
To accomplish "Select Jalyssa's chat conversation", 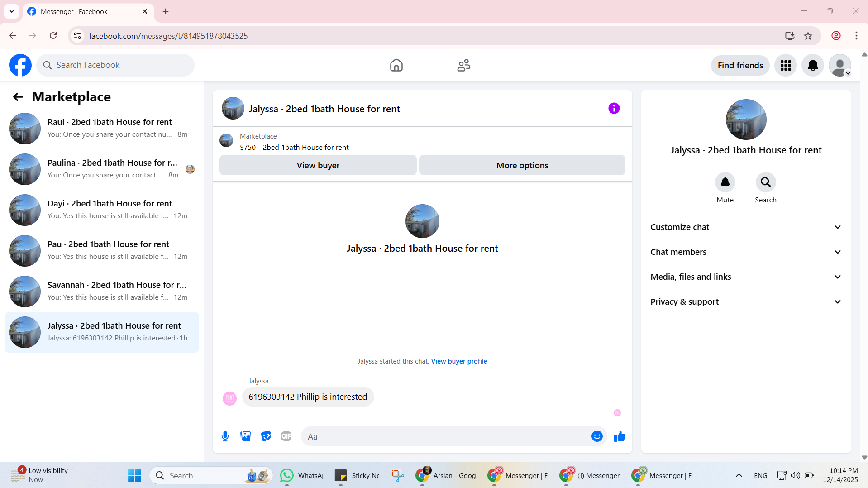I will (x=102, y=332).
